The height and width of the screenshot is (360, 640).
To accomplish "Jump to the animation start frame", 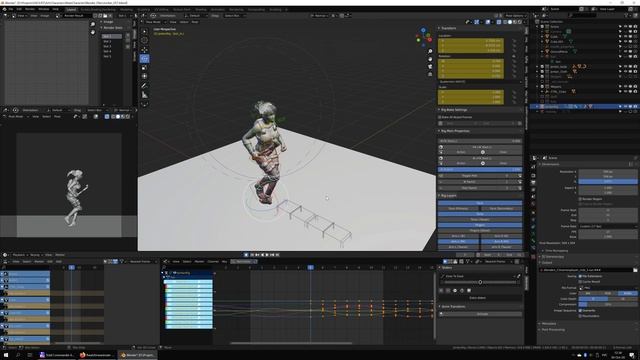I will (252, 255).
